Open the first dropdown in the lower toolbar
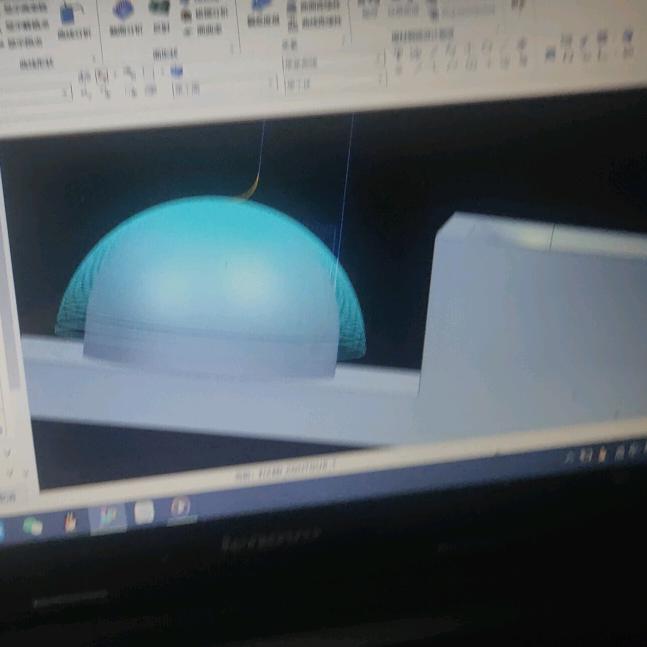The image size is (647, 647). 66,93
